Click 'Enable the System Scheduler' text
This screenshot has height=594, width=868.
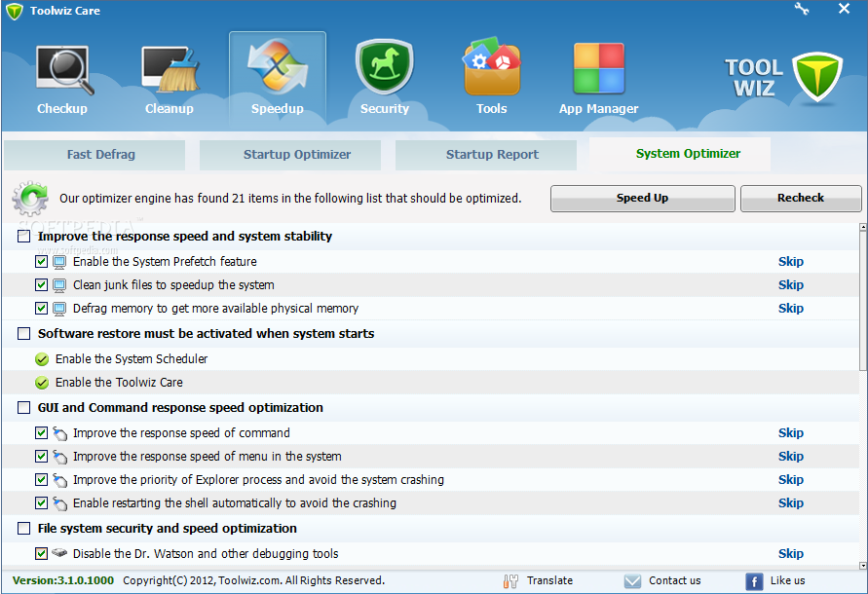[132, 359]
